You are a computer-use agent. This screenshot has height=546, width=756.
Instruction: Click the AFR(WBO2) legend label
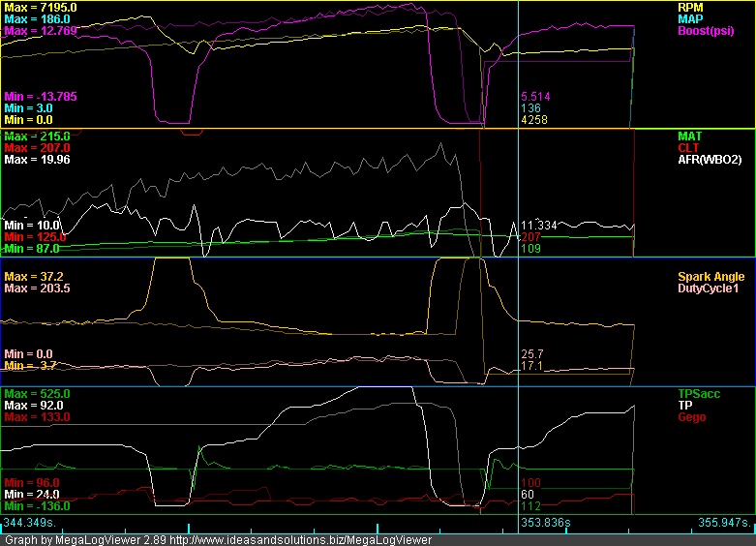[x=710, y=160]
